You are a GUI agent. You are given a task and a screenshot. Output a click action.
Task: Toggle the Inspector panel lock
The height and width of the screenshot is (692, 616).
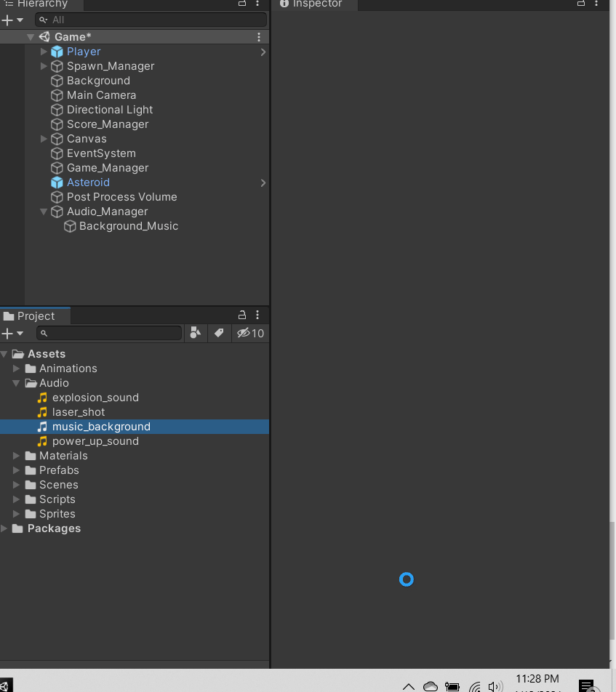(581, 3)
